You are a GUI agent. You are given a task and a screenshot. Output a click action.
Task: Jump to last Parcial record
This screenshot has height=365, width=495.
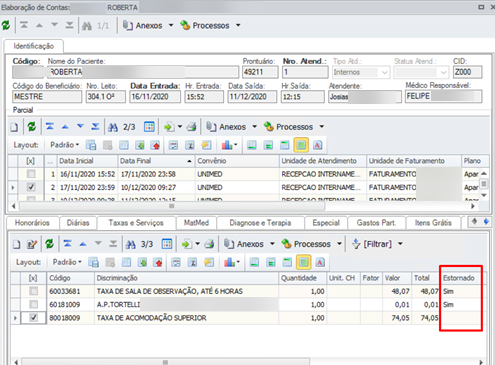click(95, 127)
